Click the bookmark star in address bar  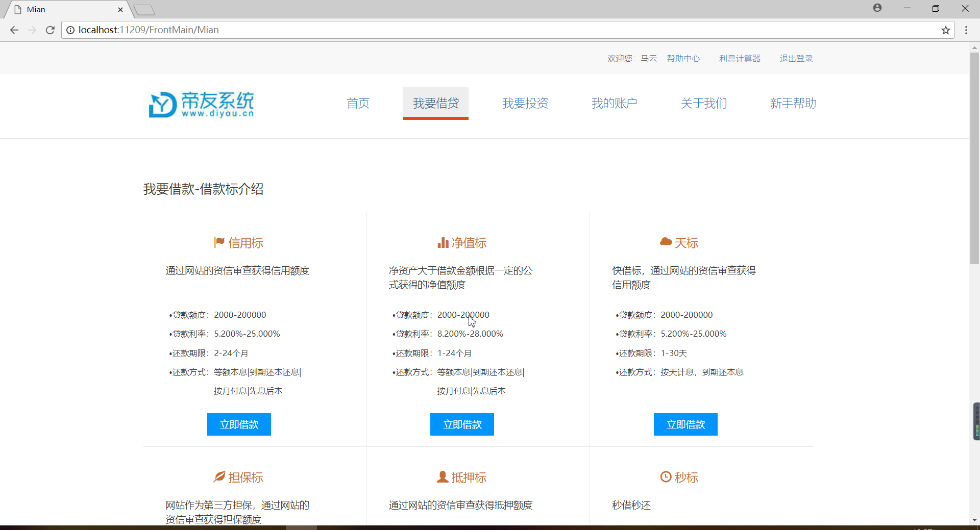[946, 30]
